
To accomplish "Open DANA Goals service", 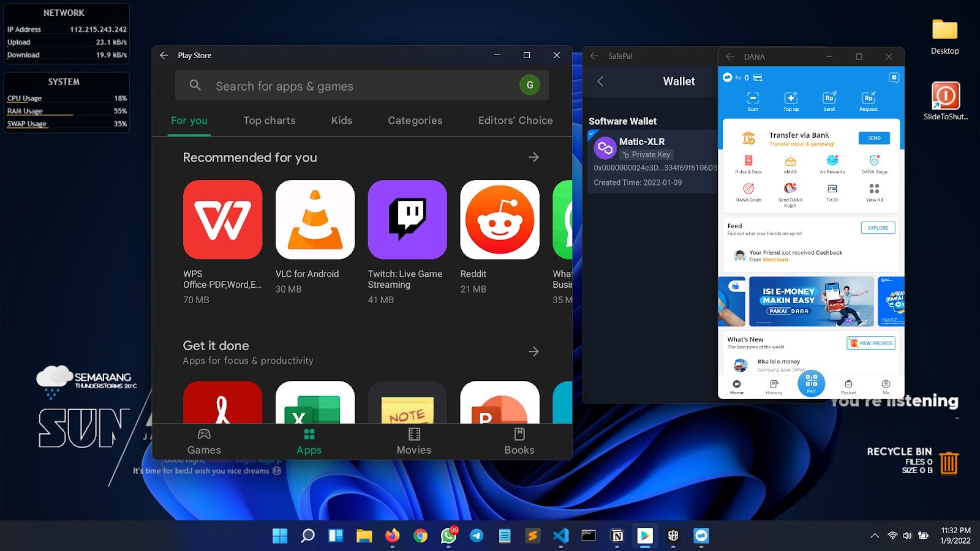I will (748, 193).
